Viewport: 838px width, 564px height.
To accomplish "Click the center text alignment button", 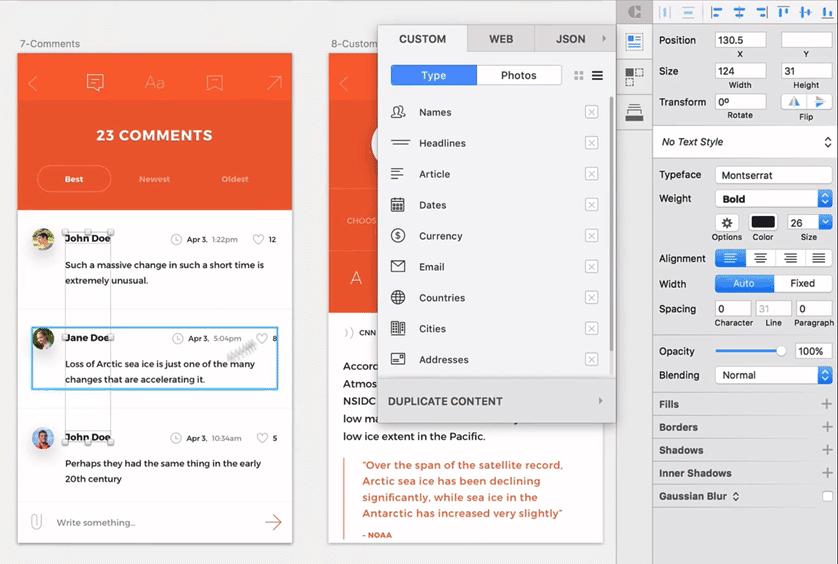I will 760,258.
